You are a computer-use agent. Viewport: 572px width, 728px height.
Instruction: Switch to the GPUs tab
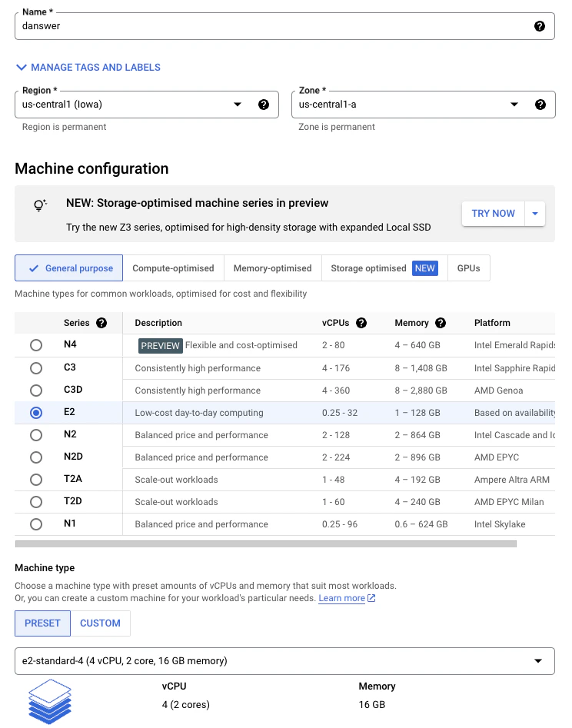(x=468, y=268)
